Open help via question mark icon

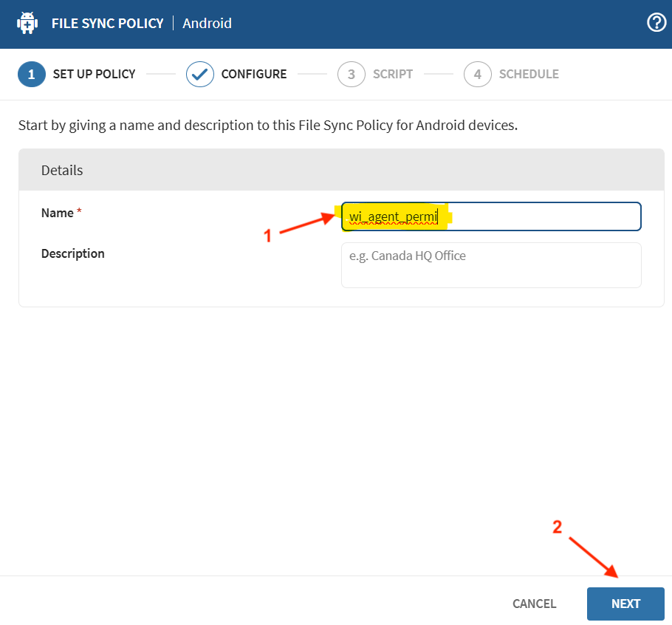pyautogui.click(x=656, y=23)
